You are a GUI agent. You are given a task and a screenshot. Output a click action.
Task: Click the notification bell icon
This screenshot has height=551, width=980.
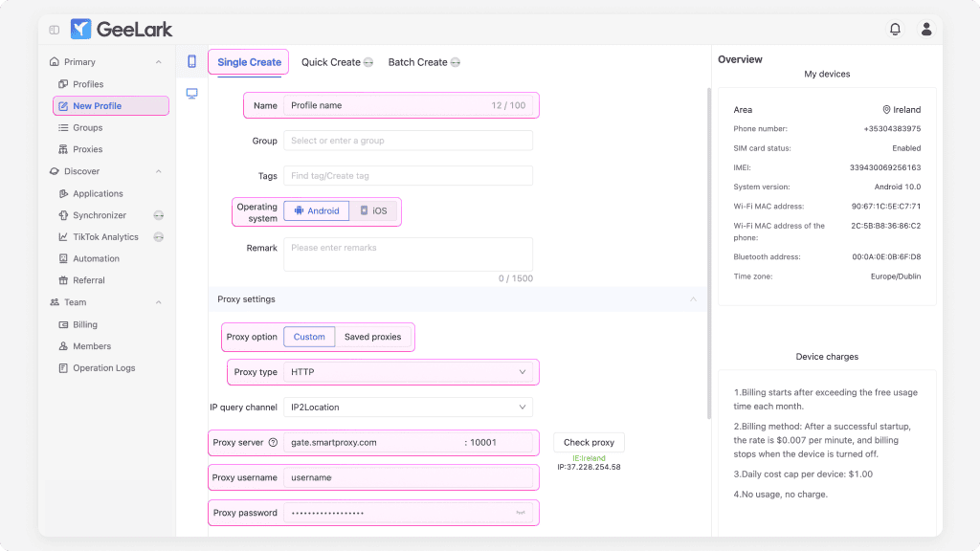pyautogui.click(x=895, y=30)
